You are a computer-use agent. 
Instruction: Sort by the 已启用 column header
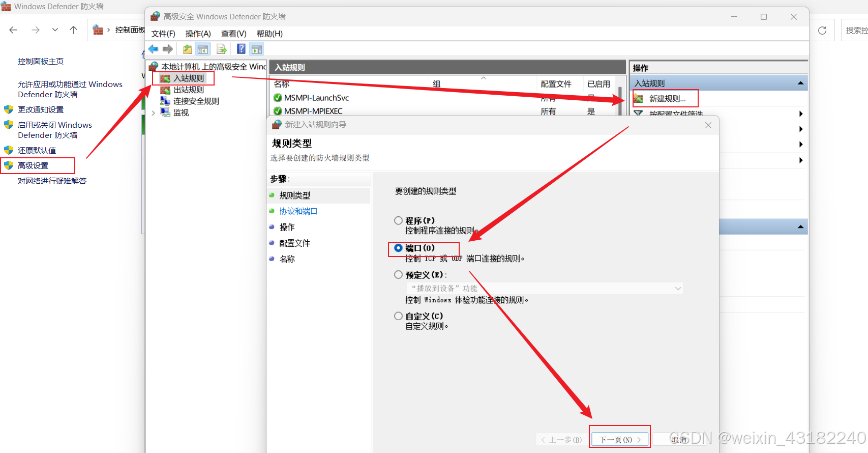coord(598,84)
